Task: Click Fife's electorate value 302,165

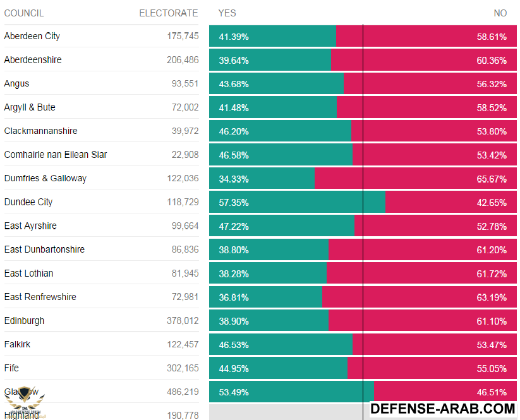Action: pyautogui.click(x=183, y=368)
